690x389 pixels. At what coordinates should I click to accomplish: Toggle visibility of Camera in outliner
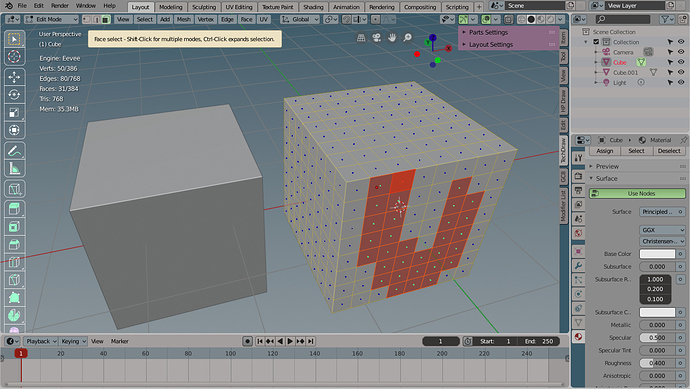click(x=681, y=52)
